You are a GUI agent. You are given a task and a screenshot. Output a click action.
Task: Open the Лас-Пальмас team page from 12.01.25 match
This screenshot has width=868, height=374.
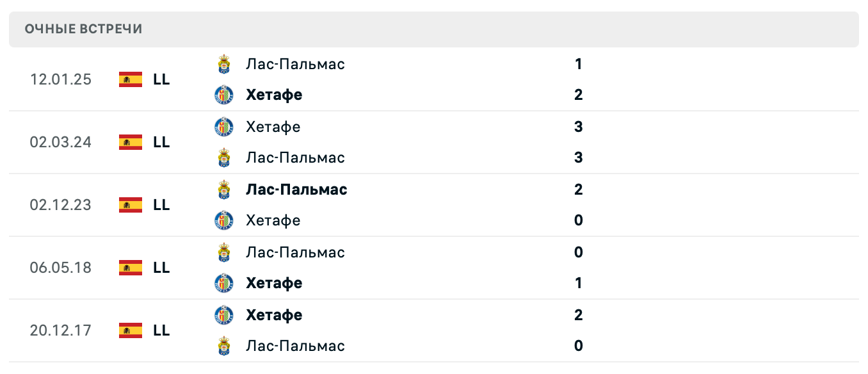[x=296, y=64]
